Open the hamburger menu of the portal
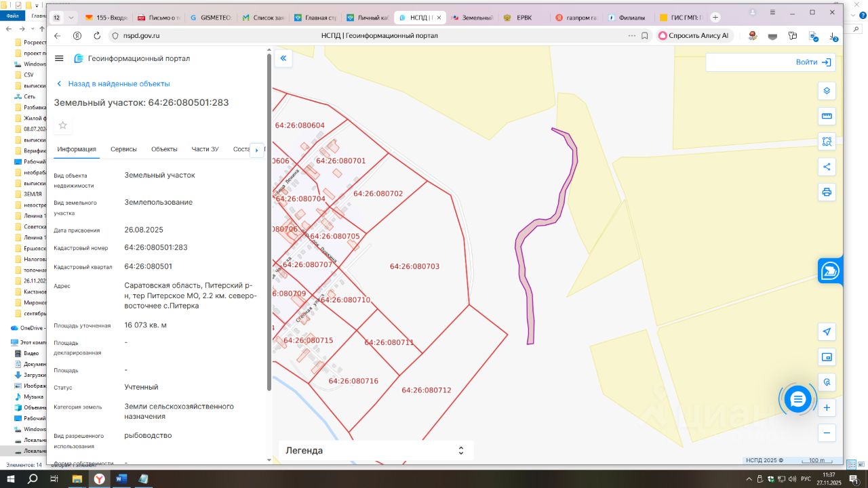 tap(59, 59)
